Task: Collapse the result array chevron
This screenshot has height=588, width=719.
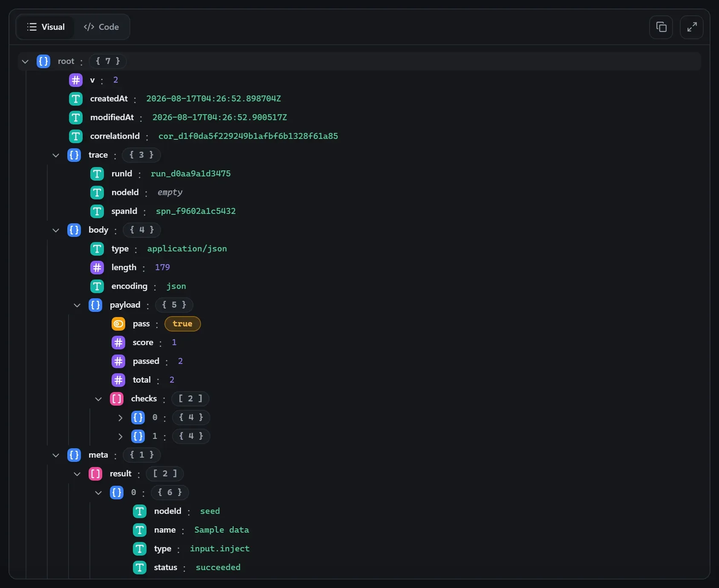Action: [x=77, y=474]
